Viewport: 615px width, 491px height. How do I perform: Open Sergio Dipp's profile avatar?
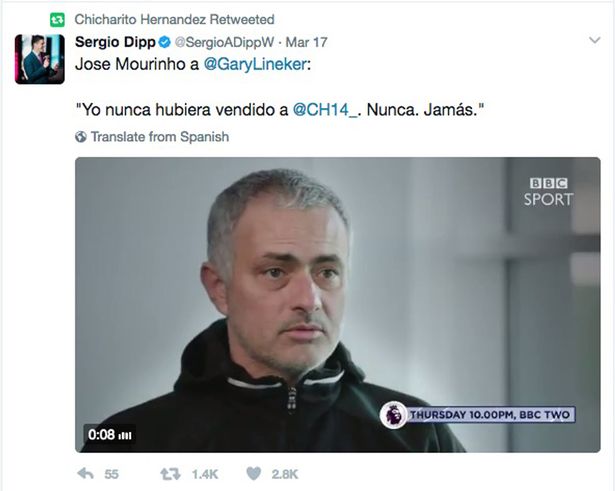click(40, 59)
